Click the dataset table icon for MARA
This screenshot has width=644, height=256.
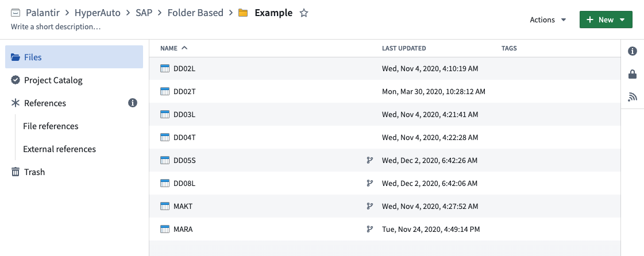[165, 230]
